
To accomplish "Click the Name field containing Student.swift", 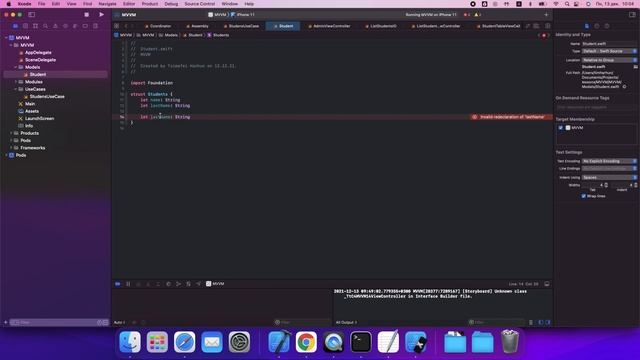I will pos(609,44).
